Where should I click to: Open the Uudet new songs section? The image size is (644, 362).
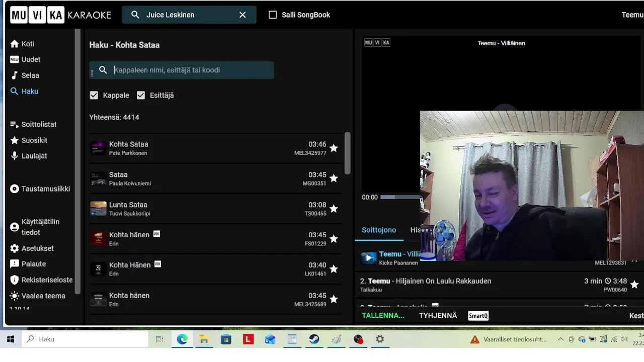pyautogui.click(x=25, y=59)
